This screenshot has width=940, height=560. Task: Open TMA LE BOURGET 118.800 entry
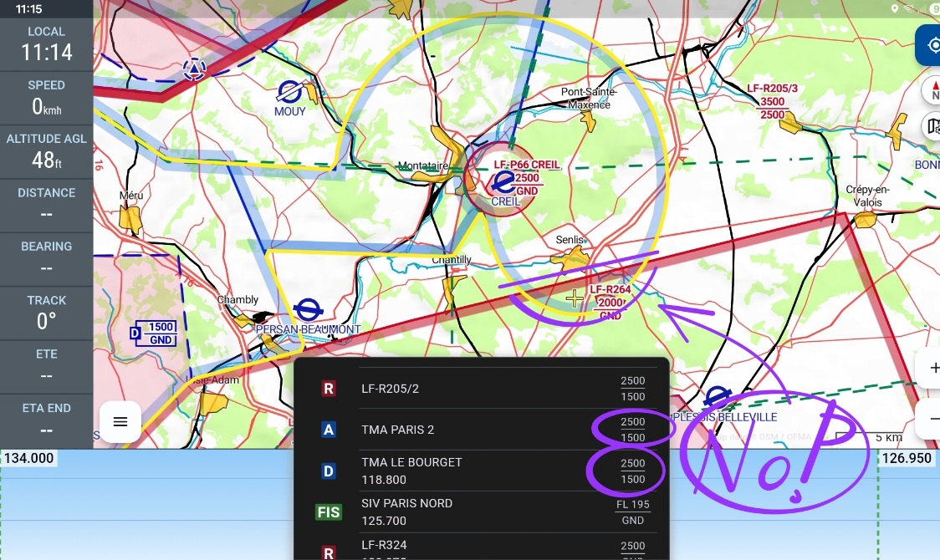point(481,471)
